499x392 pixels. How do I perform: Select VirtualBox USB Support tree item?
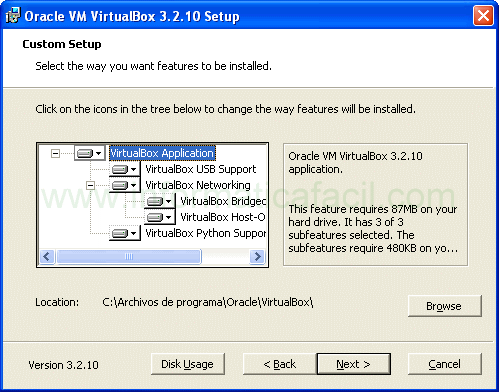pos(201,169)
